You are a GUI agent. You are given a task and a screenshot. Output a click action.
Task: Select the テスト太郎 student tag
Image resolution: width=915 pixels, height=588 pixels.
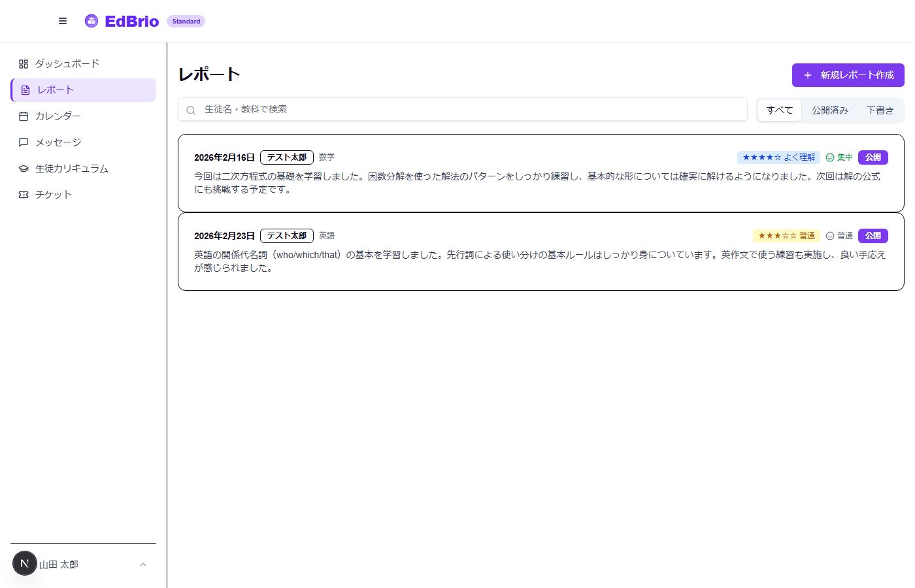click(287, 157)
